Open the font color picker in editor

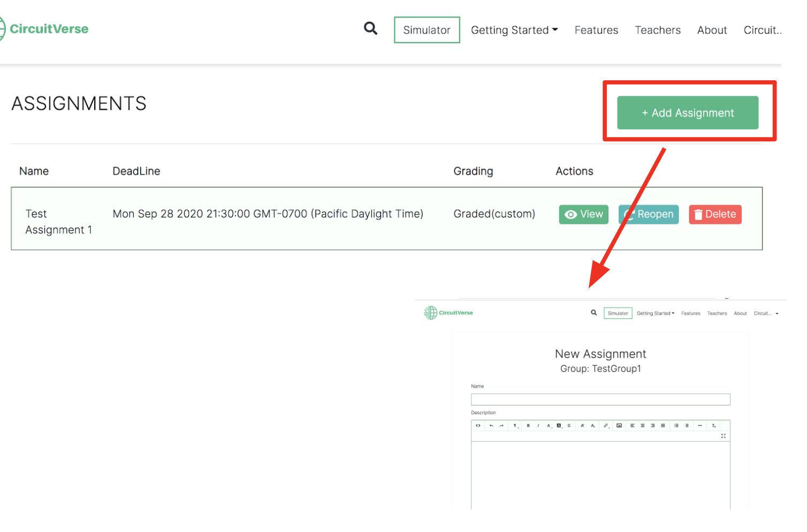click(x=549, y=425)
